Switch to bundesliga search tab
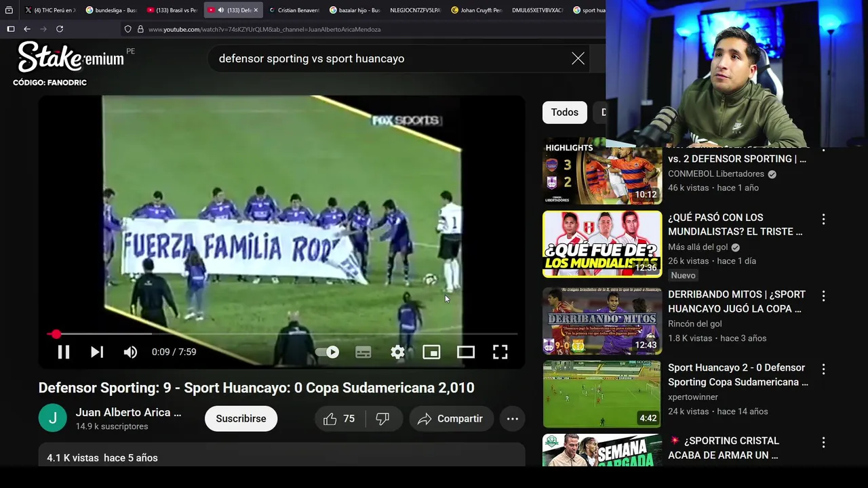Viewport: 868px width, 488px height. (x=111, y=10)
